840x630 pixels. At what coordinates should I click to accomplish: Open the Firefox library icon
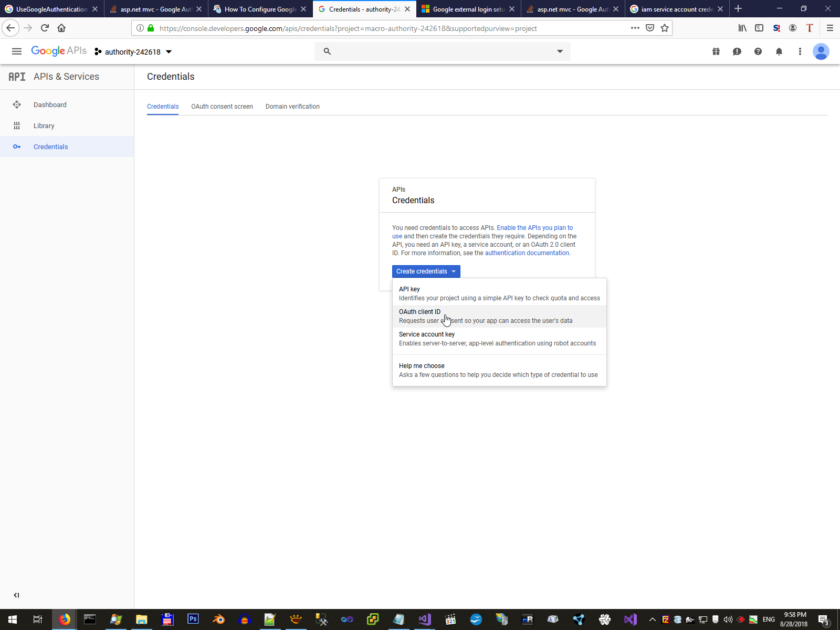tap(742, 28)
